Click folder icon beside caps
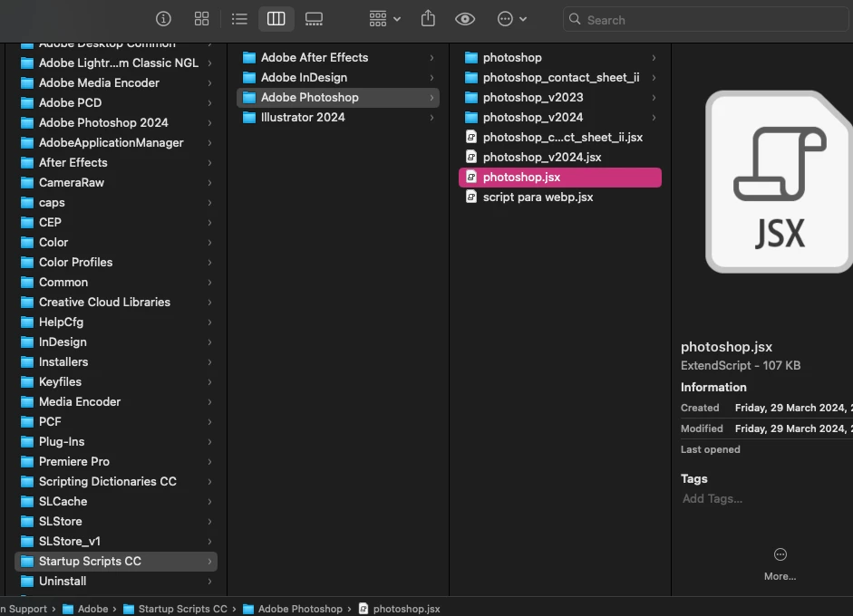Image resolution: width=853 pixels, height=616 pixels. click(26, 203)
